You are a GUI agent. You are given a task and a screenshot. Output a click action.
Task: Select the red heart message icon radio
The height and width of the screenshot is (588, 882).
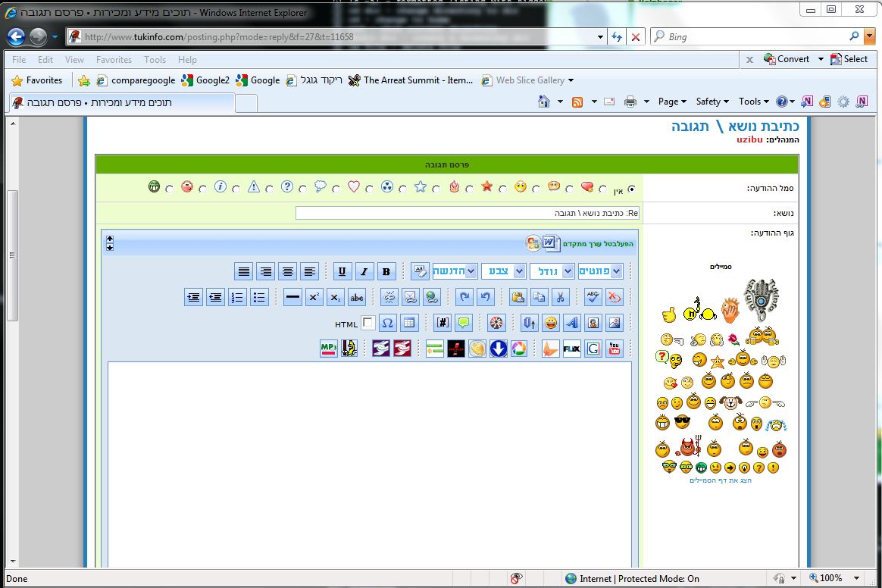[x=603, y=189]
